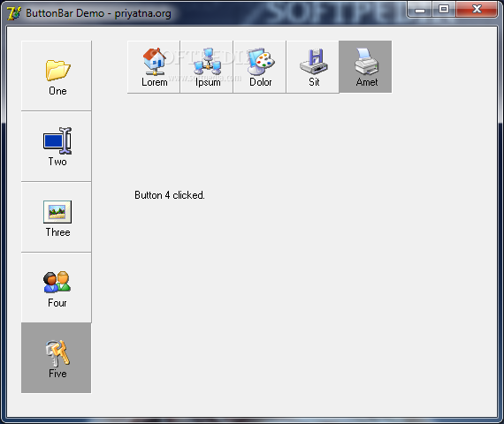Maximize the ButtonBar Demo window

pos(444,9)
